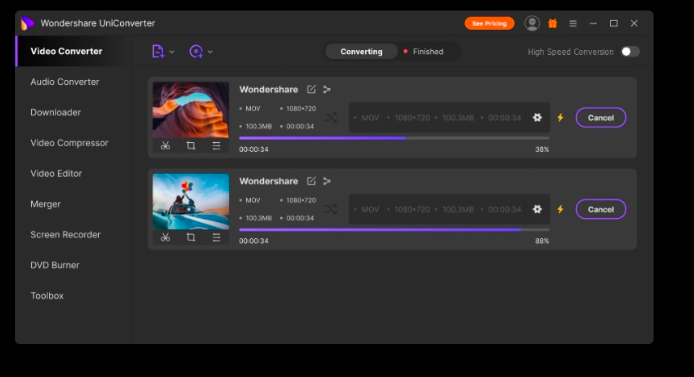The height and width of the screenshot is (377, 694).
Task: Rename second Wondershare video with edit icon
Action: click(x=311, y=181)
